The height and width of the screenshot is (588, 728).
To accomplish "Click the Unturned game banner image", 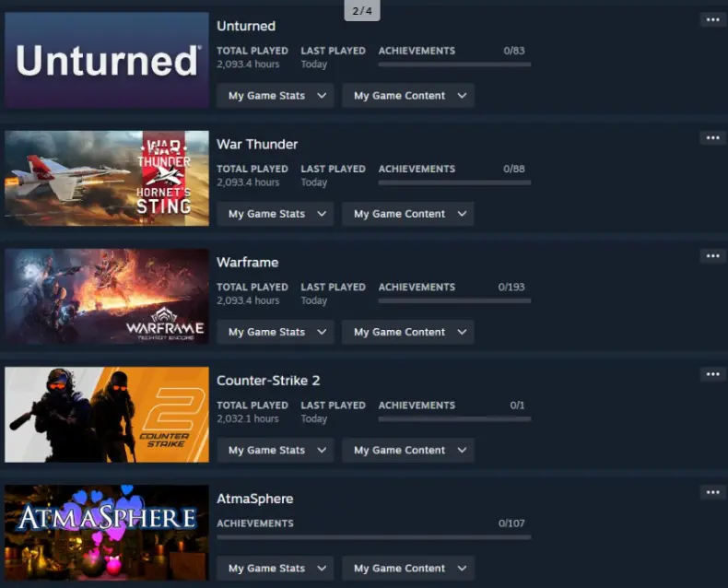I will click(x=107, y=61).
